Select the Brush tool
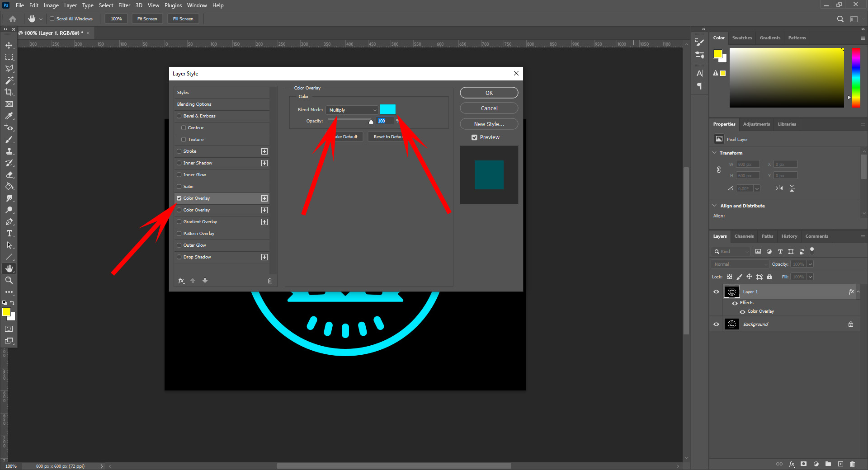This screenshot has height=470, width=868. [9, 139]
